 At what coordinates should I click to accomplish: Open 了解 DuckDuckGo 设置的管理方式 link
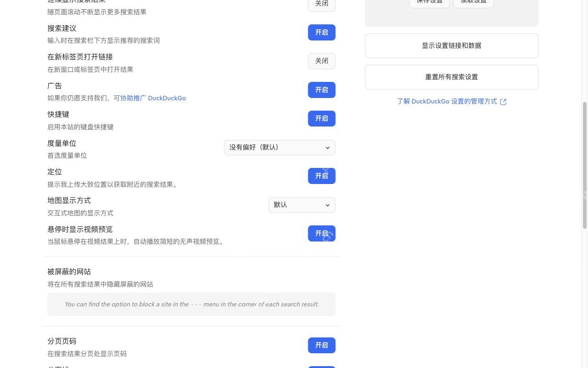point(447,101)
